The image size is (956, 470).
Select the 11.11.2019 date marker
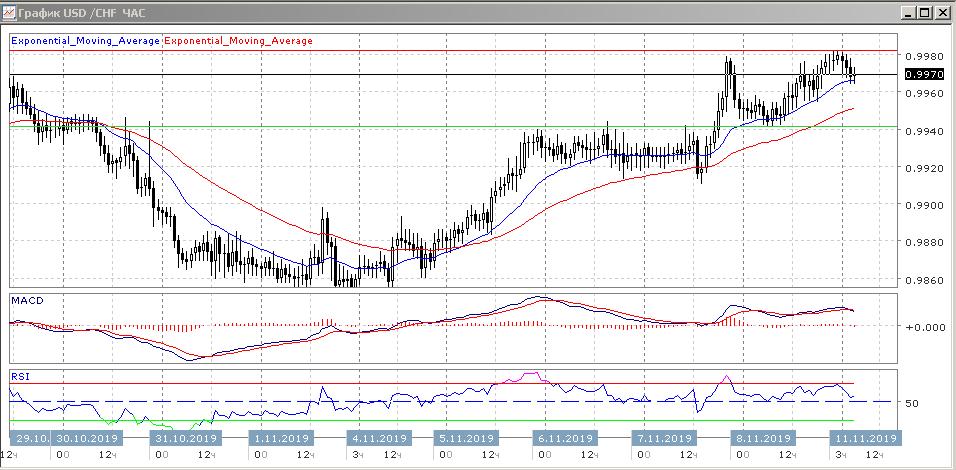point(864,438)
